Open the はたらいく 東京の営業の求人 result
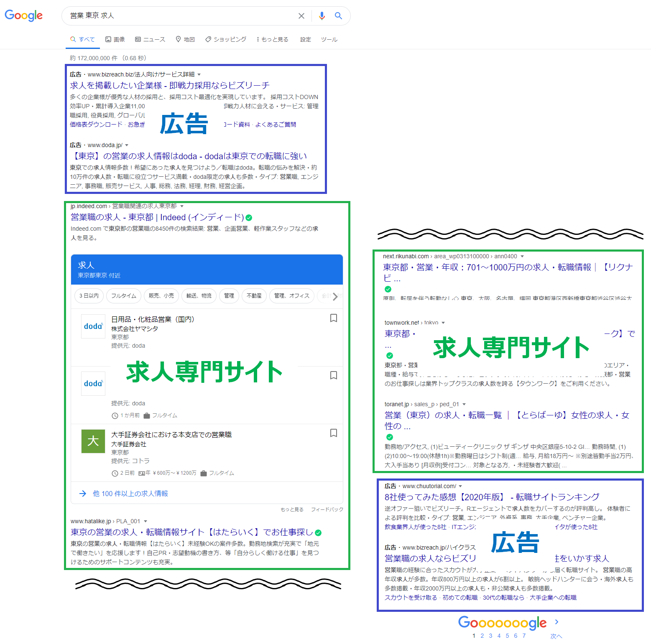Viewport: 651px width, 644px height. 192,532
